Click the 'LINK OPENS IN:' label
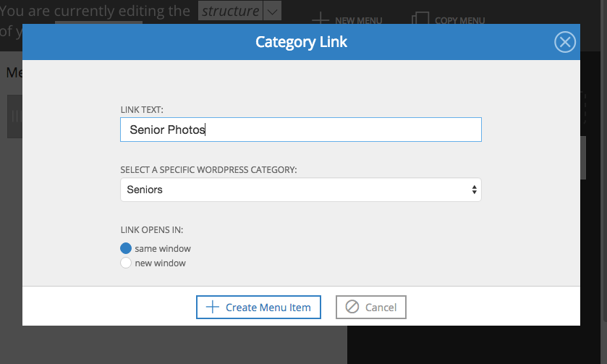The height and width of the screenshot is (364, 607). pyautogui.click(x=152, y=230)
